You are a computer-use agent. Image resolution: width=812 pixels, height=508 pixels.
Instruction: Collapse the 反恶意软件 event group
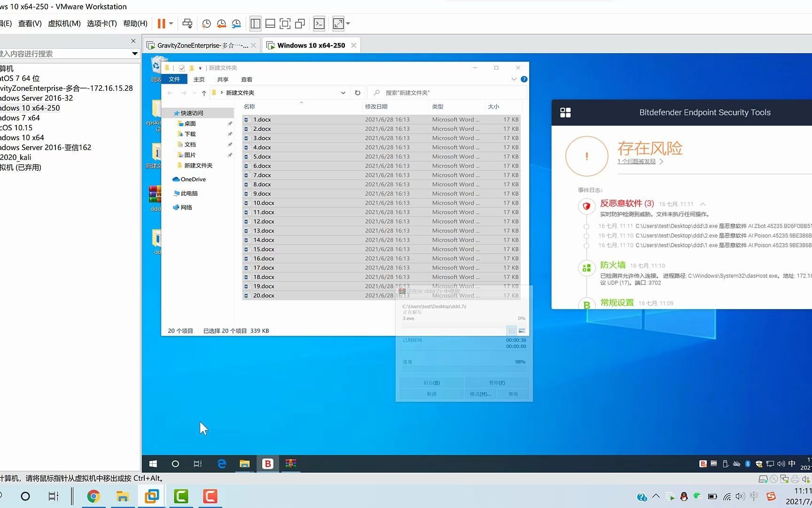click(x=703, y=204)
